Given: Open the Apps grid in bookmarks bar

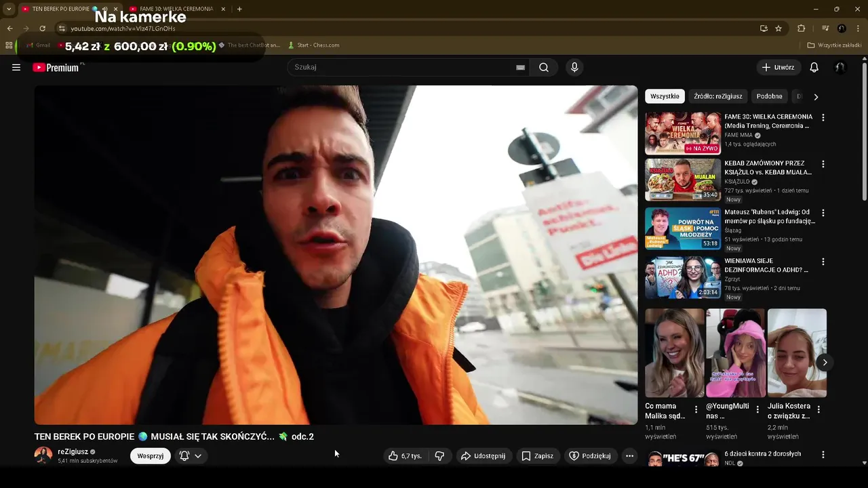Looking at the screenshot, I should click(9, 45).
